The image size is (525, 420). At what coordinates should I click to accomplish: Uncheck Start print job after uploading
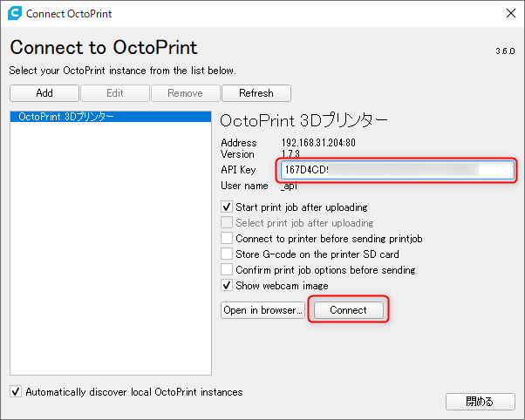(x=227, y=207)
